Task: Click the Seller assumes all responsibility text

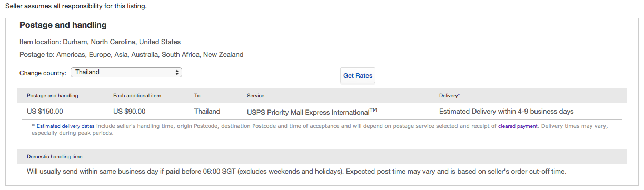Action: click(76, 7)
